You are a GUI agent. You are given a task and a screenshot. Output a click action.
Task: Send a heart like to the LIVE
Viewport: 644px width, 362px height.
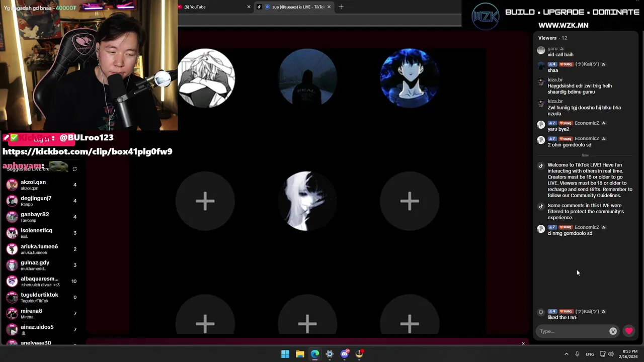point(629,331)
